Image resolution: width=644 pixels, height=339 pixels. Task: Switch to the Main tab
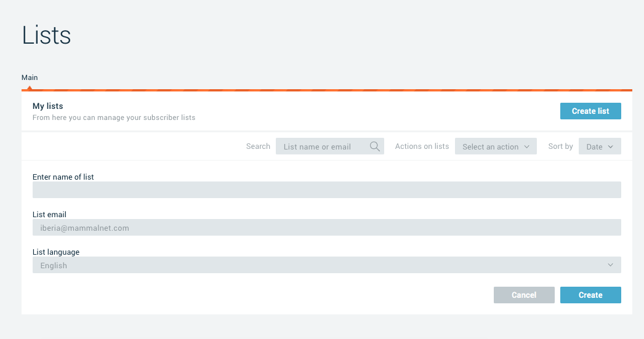pos(30,78)
